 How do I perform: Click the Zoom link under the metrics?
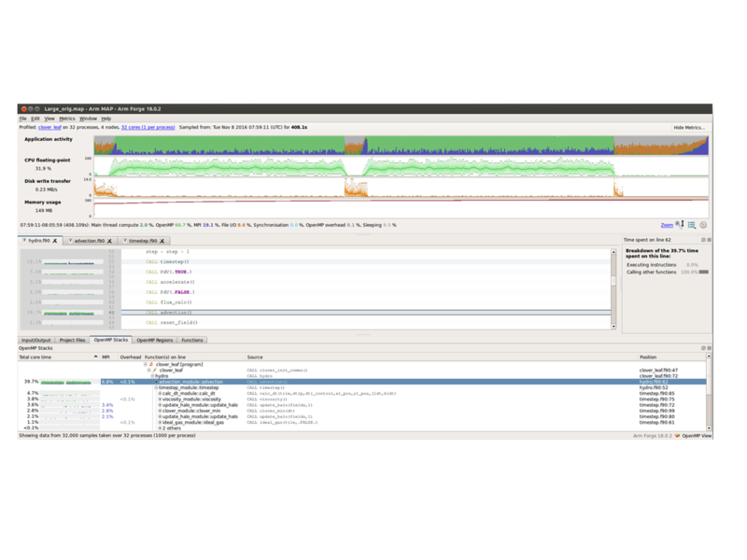point(667,225)
